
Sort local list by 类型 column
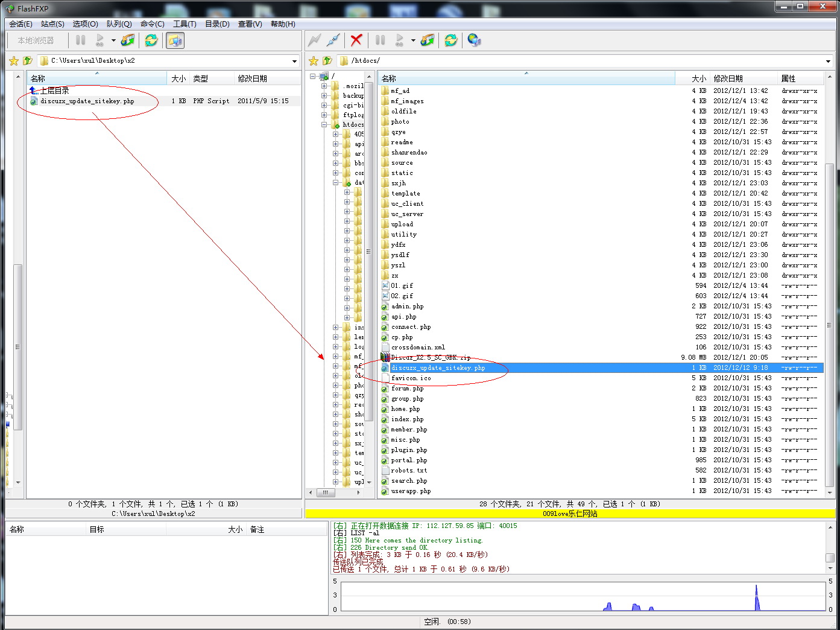point(212,78)
